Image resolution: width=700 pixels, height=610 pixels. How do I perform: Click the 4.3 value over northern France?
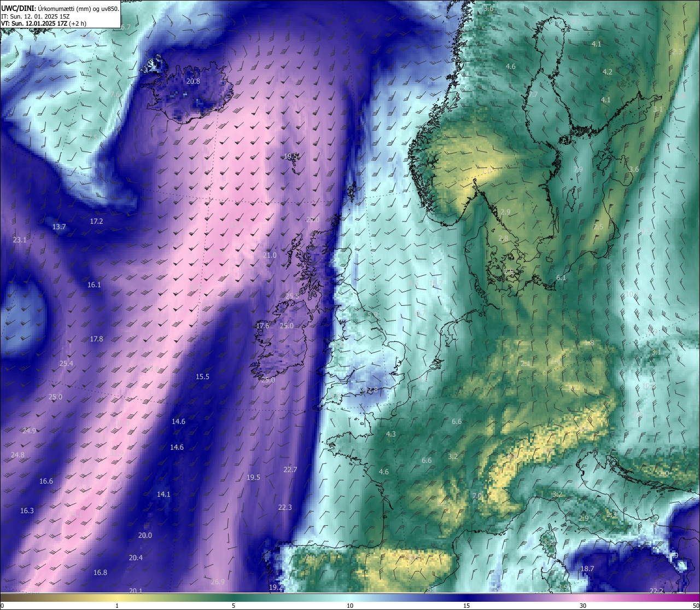(391, 434)
